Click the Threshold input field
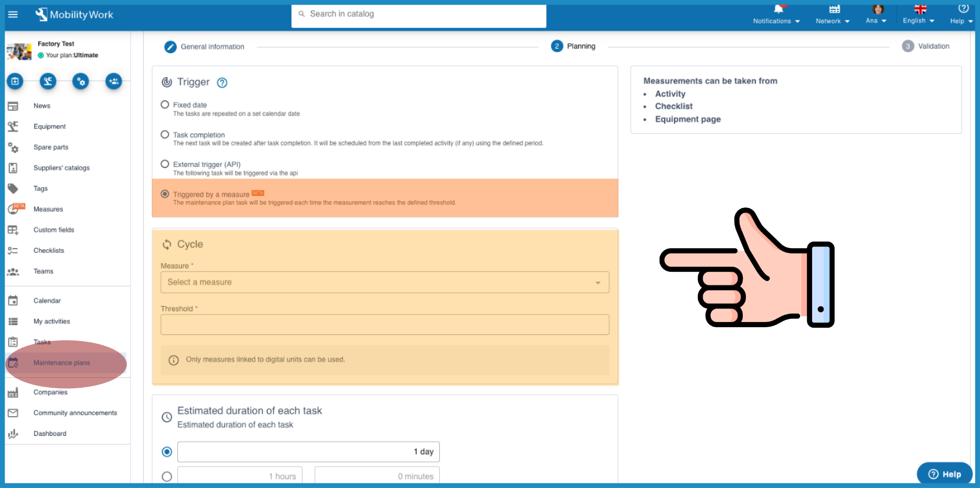Screen dimensions: 980x488 [385, 325]
